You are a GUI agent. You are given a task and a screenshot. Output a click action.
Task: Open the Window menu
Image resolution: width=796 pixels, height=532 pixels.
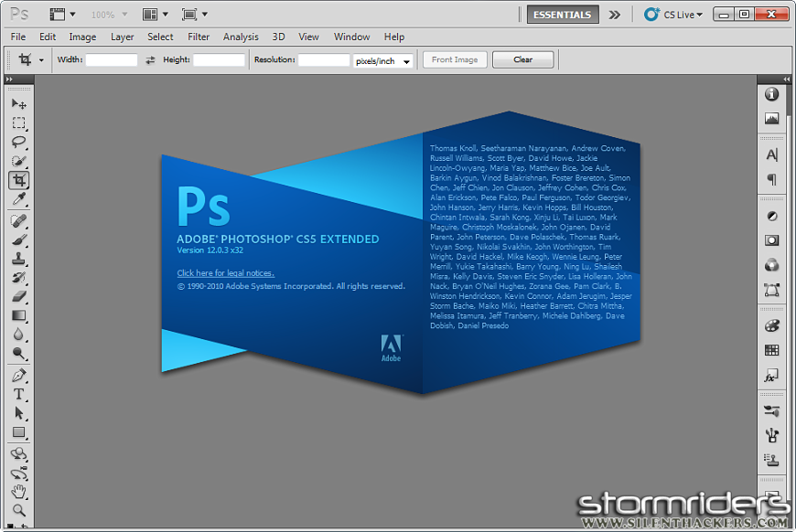coord(351,37)
